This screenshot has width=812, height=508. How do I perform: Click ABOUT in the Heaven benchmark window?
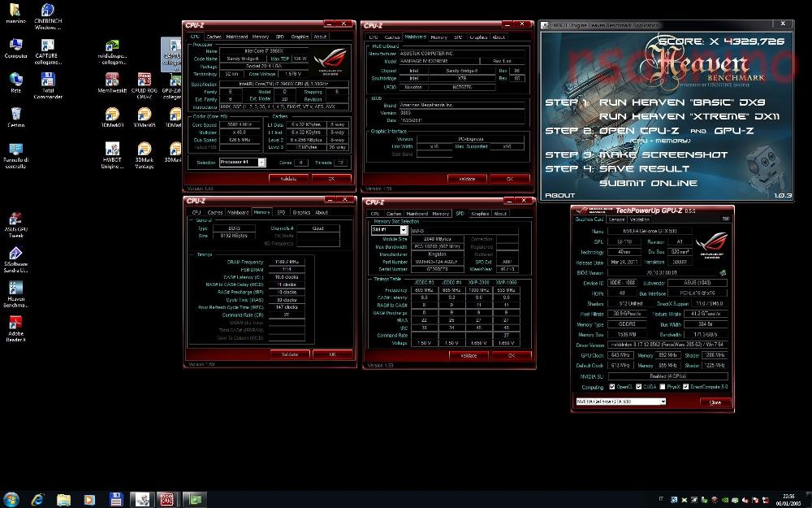pyautogui.click(x=559, y=195)
